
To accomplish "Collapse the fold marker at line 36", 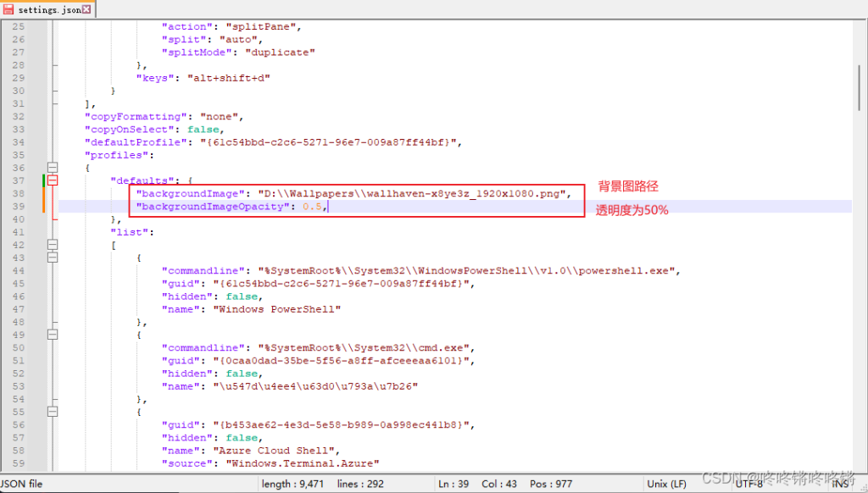I will tap(53, 168).
